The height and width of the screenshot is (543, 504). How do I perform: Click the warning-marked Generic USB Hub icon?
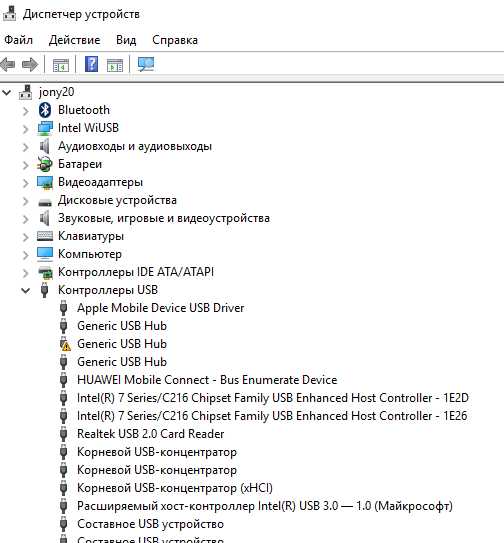point(64,344)
